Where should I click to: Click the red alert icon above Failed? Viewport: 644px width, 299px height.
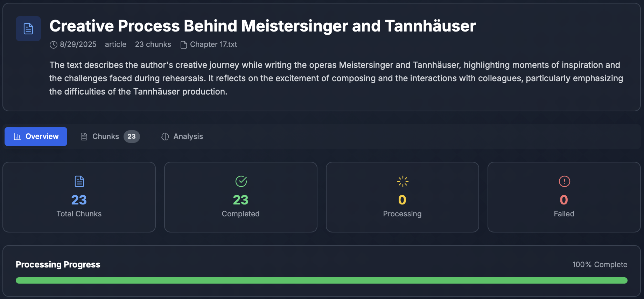[x=565, y=181]
